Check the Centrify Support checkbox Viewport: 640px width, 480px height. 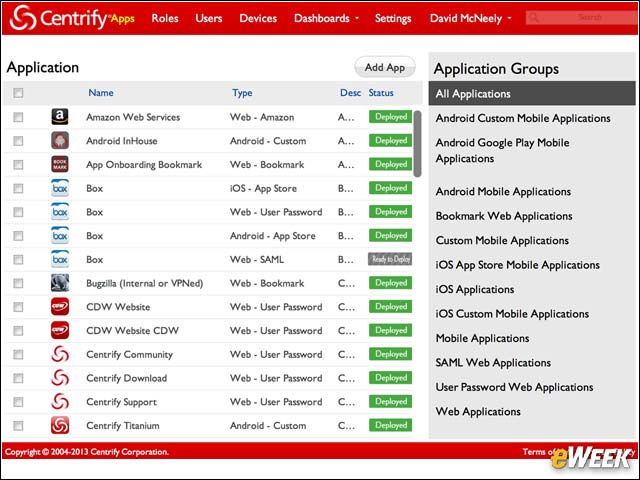[18, 402]
